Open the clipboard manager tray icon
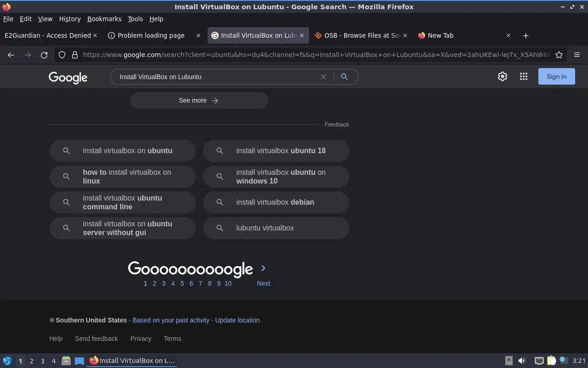588x368 pixels. tap(551, 361)
